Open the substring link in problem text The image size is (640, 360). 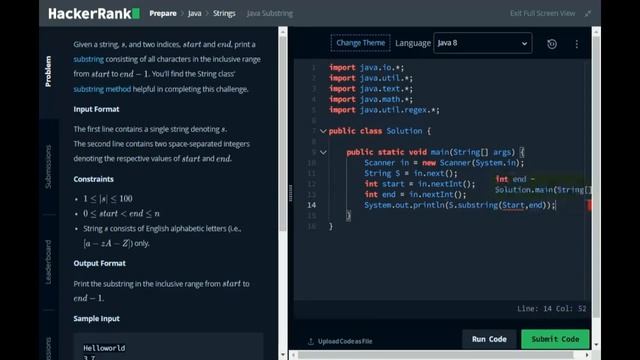point(89,59)
